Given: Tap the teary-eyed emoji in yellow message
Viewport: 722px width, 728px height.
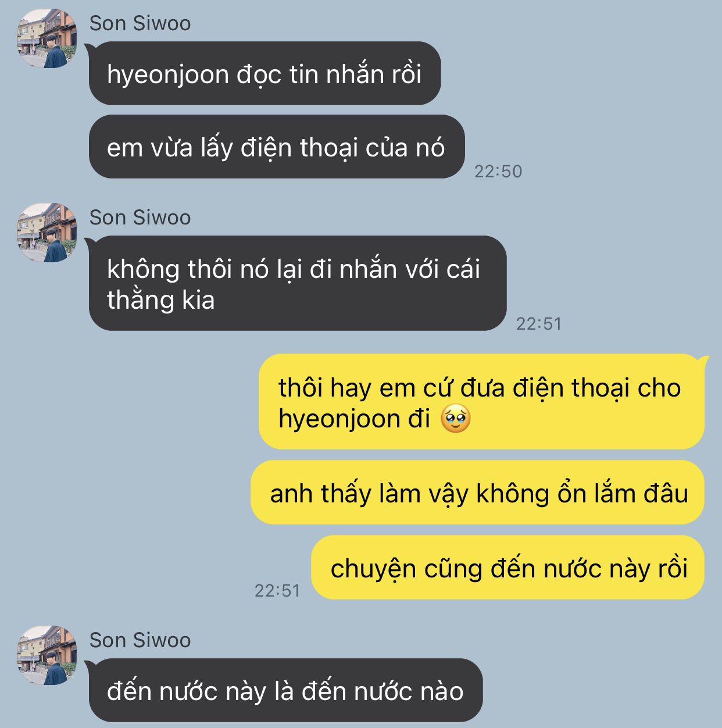Looking at the screenshot, I should (456, 419).
